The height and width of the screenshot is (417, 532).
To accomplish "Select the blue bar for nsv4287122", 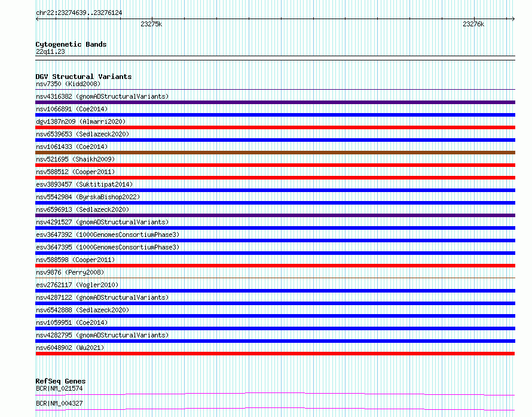I will (x=275, y=303).
